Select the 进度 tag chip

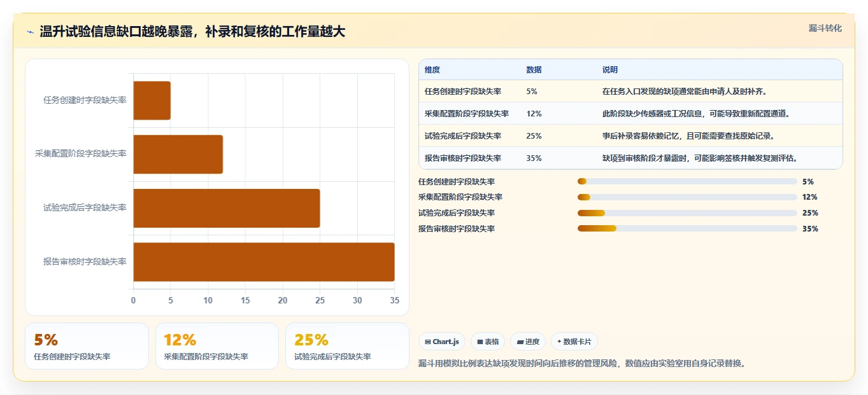[x=528, y=342]
